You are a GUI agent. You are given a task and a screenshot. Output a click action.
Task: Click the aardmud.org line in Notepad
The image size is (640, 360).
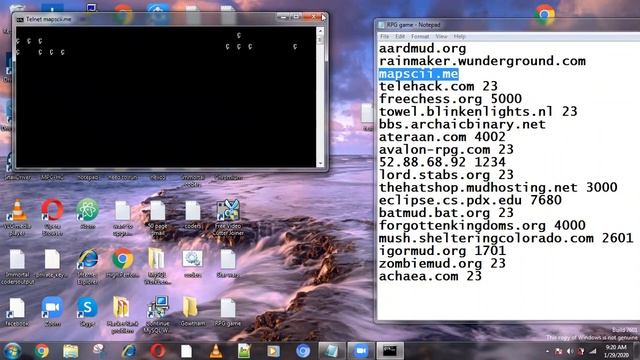tap(422, 49)
